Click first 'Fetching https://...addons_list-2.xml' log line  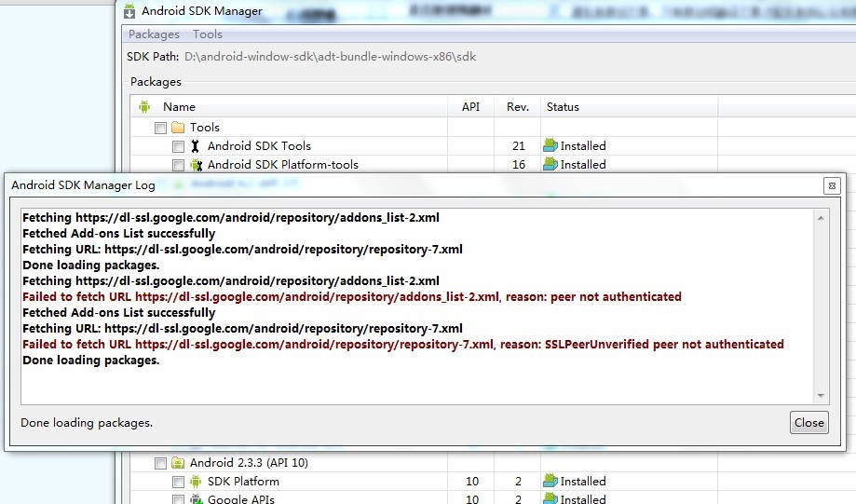coord(231,217)
